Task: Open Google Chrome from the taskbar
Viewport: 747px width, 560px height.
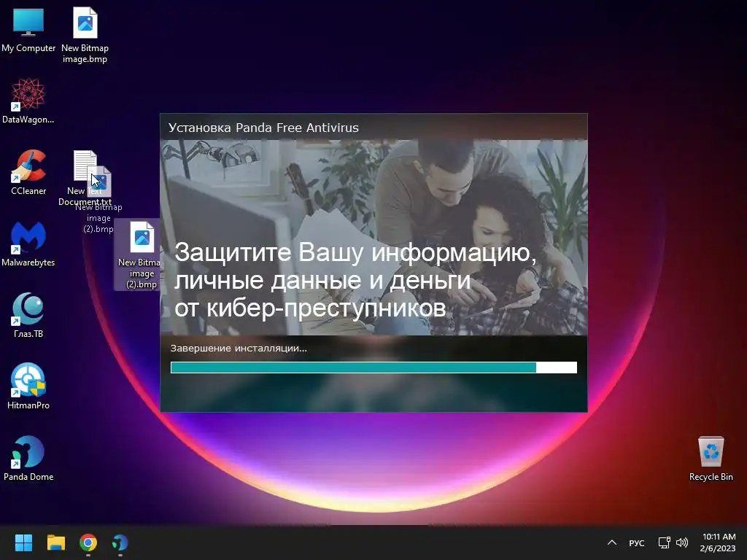Action: pyautogui.click(x=88, y=542)
